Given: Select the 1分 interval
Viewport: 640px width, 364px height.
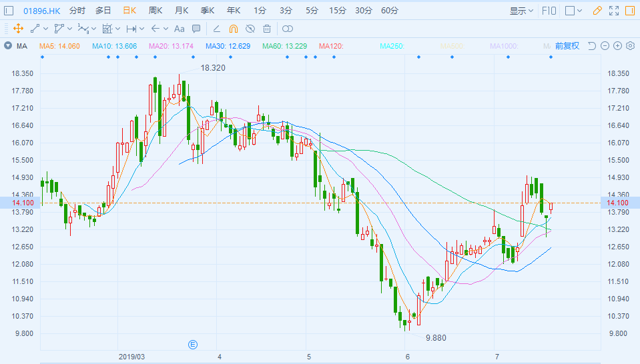Looking at the screenshot, I should 260,11.
